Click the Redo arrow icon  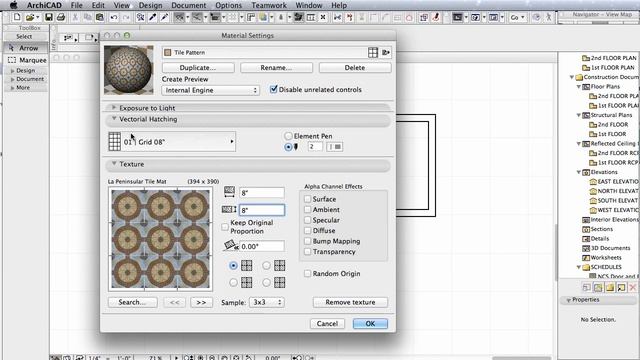(126, 17)
